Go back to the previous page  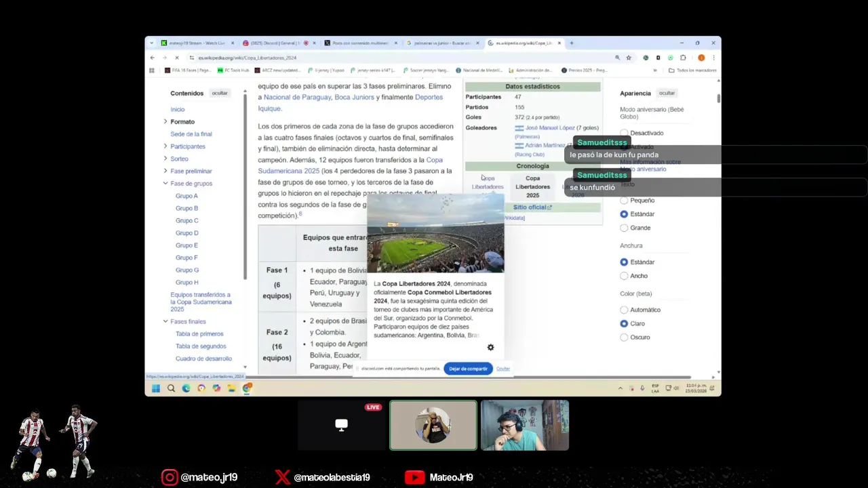[153, 58]
